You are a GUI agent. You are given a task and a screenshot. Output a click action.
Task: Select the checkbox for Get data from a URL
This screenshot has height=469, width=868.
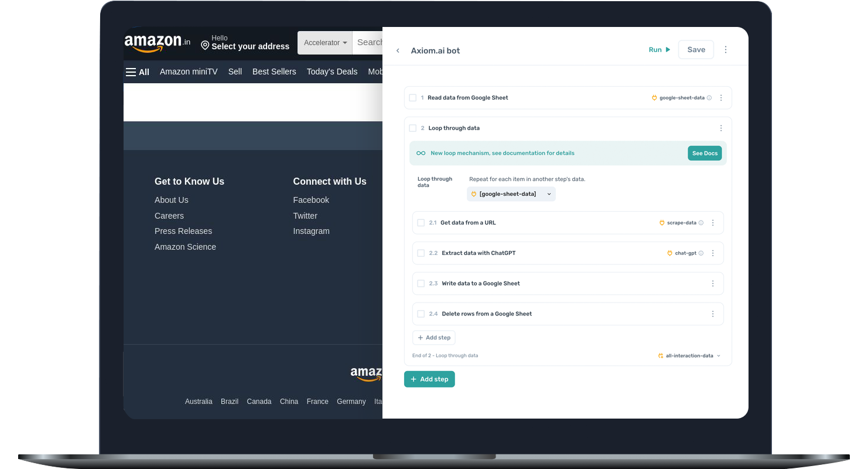(x=421, y=223)
